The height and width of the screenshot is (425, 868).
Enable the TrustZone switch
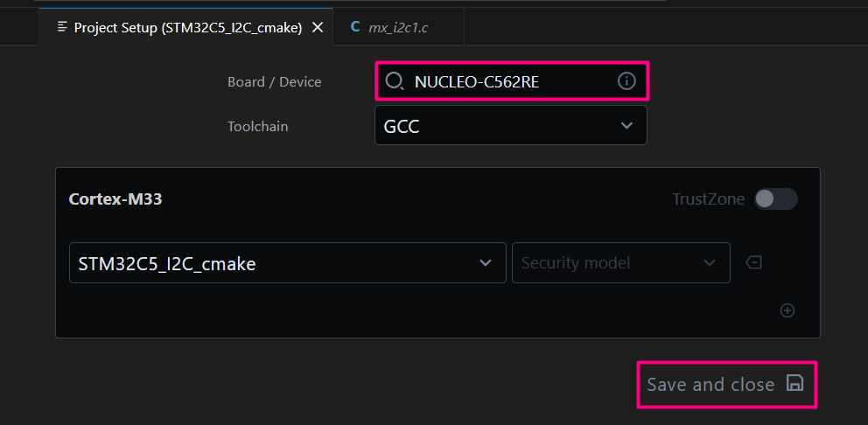coord(775,199)
